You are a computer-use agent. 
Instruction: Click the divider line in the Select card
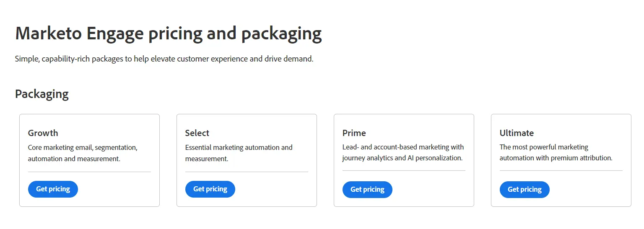coord(247,172)
